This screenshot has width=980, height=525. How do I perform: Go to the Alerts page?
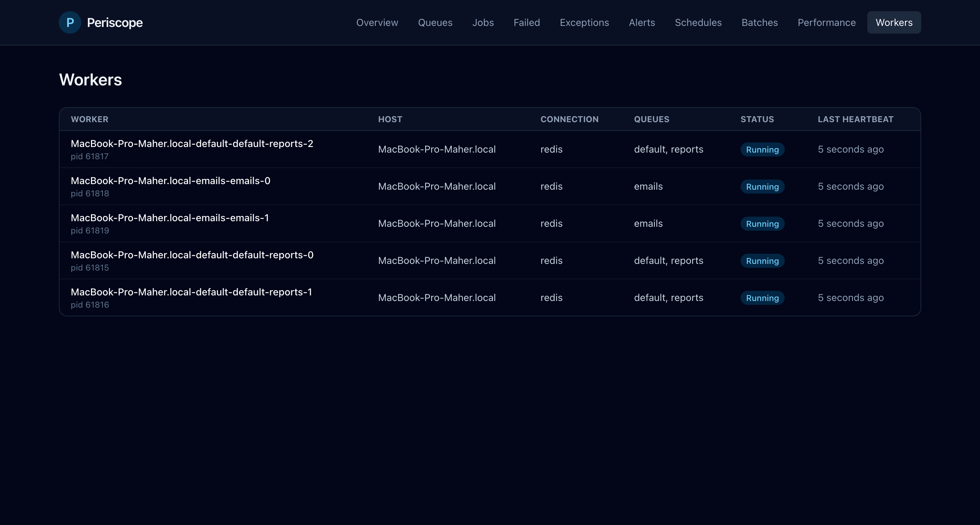pyautogui.click(x=642, y=22)
